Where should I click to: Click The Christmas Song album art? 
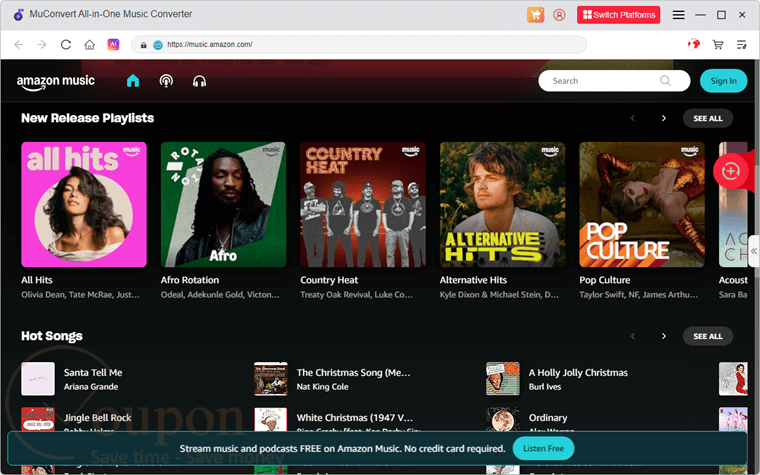(270, 379)
